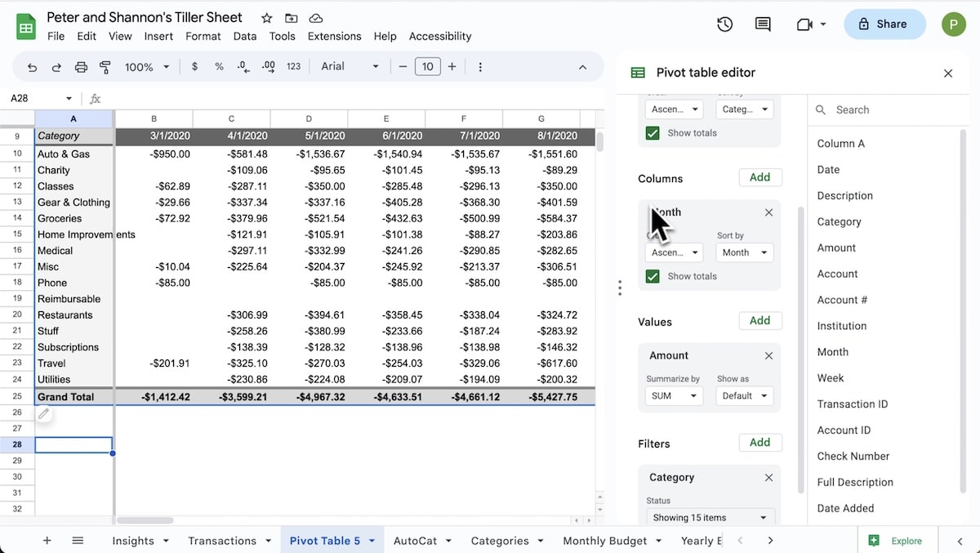Open the account avatar P

coord(953,25)
